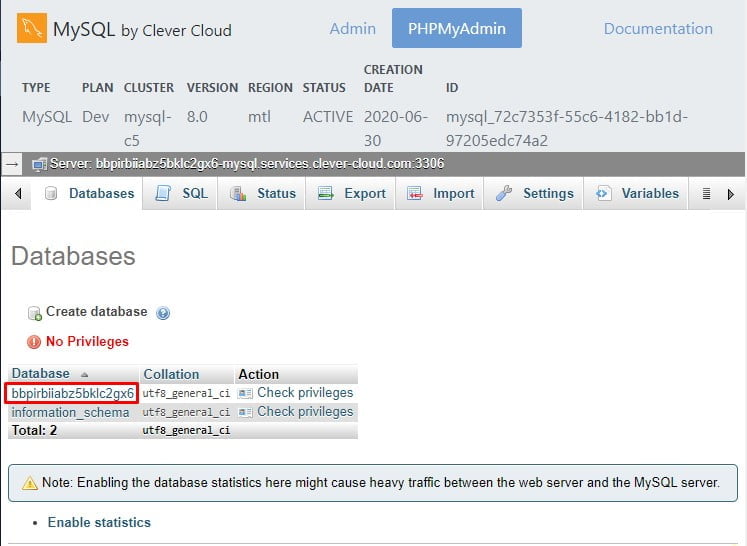Open the information_schema database
Screen dimensions: 747x546
pyautogui.click(x=70, y=412)
